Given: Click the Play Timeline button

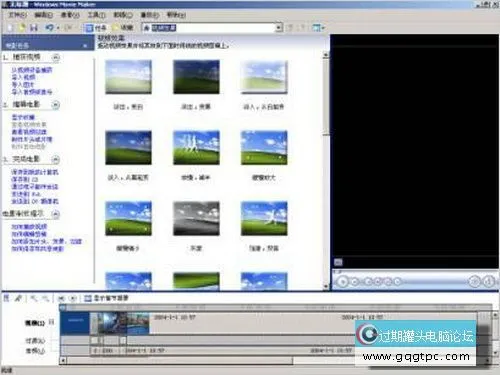Looking at the screenshot, I should click(x=73, y=298).
